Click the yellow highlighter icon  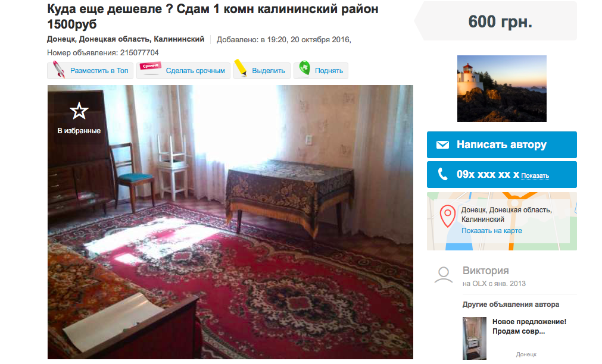241,68
